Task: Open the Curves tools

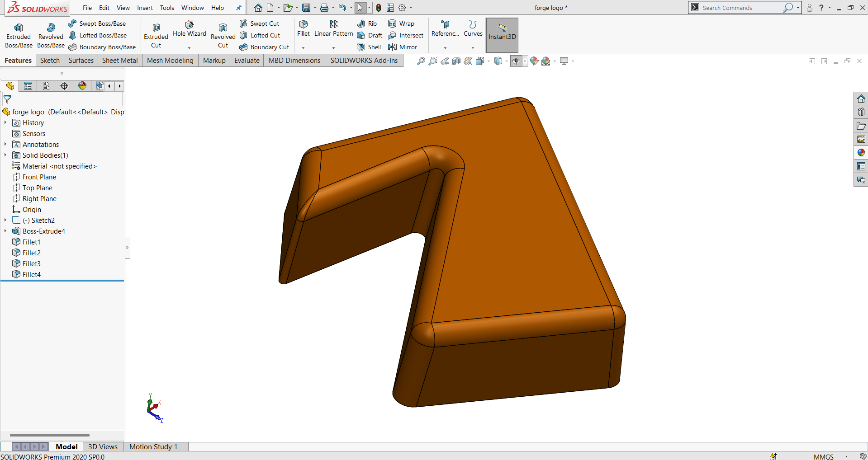Action: [x=473, y=28]
